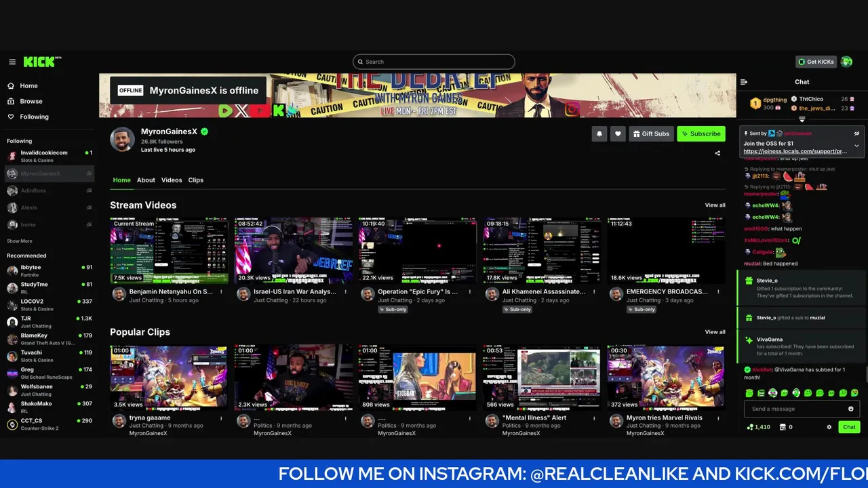
Task: Open options menu for Benjamin Netanyahu video
Action: pos(221,292)
